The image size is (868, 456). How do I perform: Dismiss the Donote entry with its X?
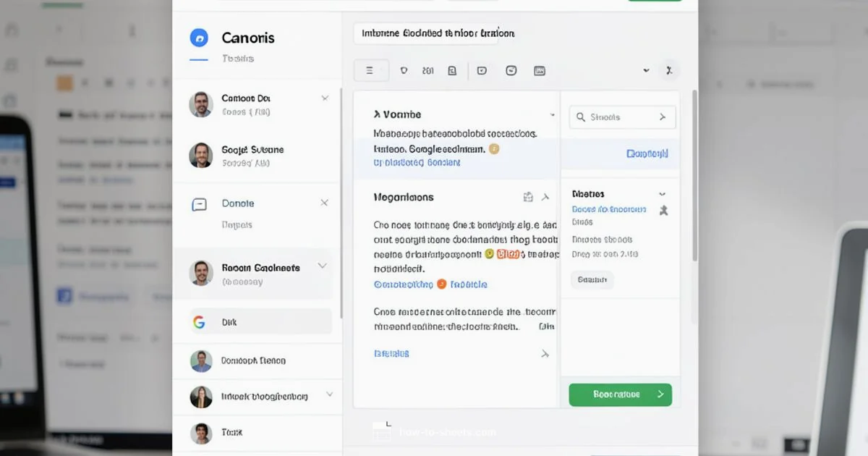[x=324, y=203]
